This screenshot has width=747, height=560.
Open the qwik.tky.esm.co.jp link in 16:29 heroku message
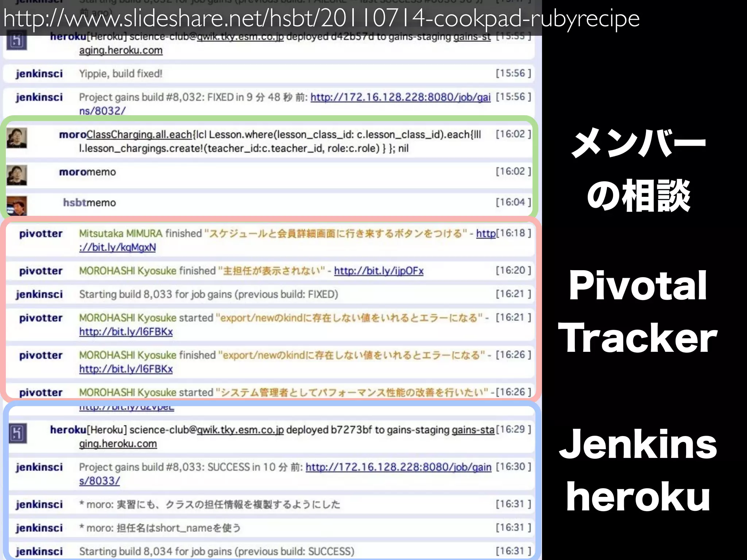[x=240, y=430]
